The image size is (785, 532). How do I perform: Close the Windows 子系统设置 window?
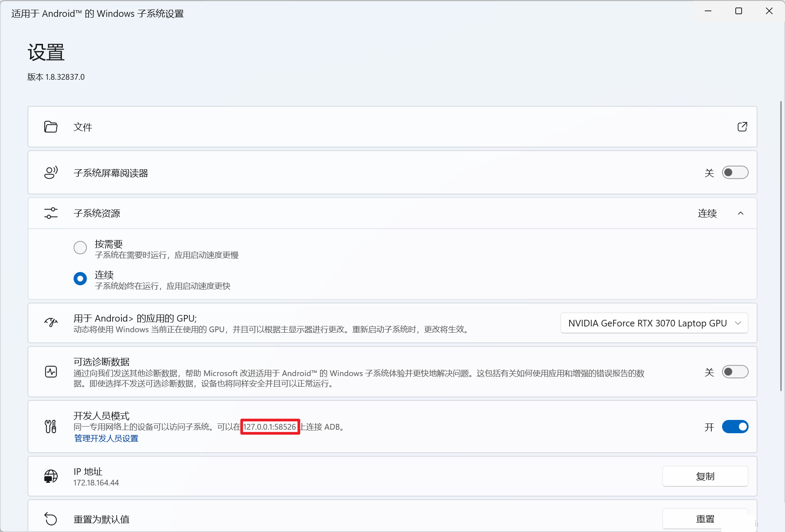point(769,11)
